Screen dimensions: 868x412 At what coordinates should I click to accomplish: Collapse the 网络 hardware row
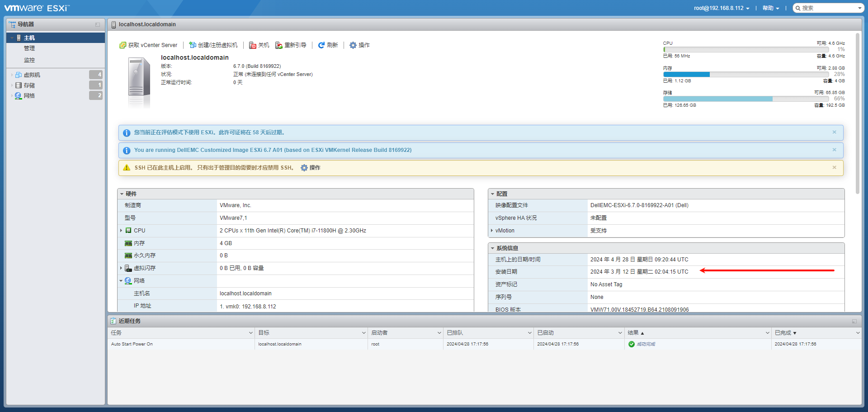[121, 281]
